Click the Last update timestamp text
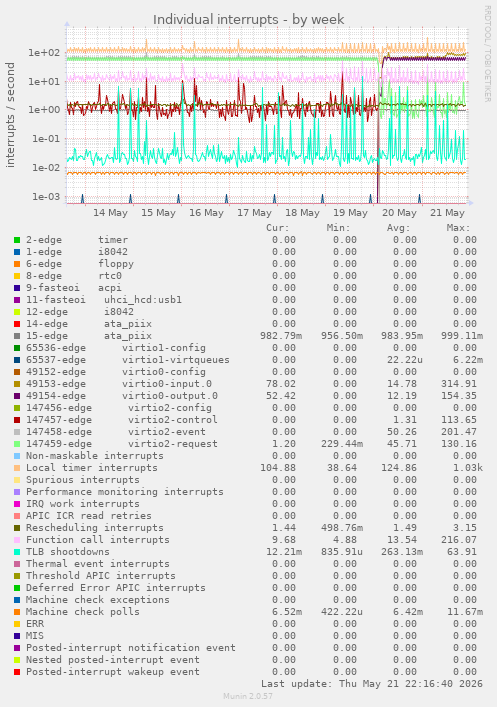Image resolution: width=497 pixels, height=707 pixels. coord(372,684)
